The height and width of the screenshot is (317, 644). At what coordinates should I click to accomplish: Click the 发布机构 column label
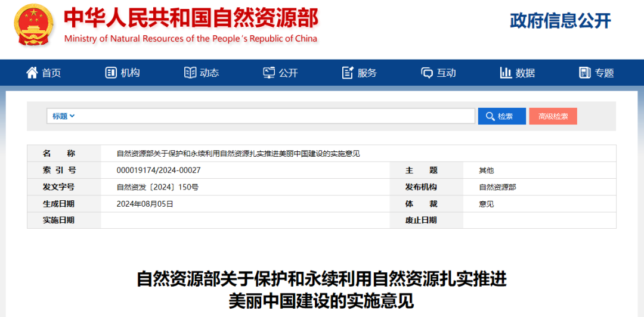click(421, 187)
